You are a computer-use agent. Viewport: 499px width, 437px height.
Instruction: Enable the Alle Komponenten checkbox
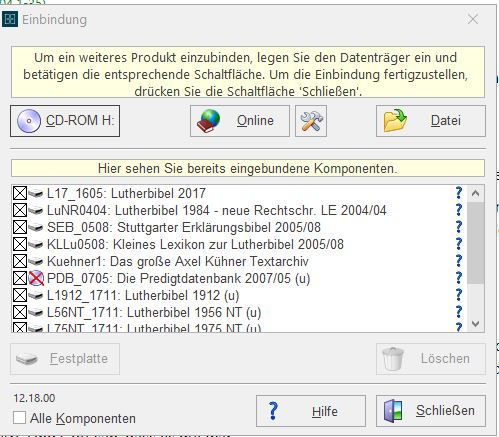coord(19,418)
